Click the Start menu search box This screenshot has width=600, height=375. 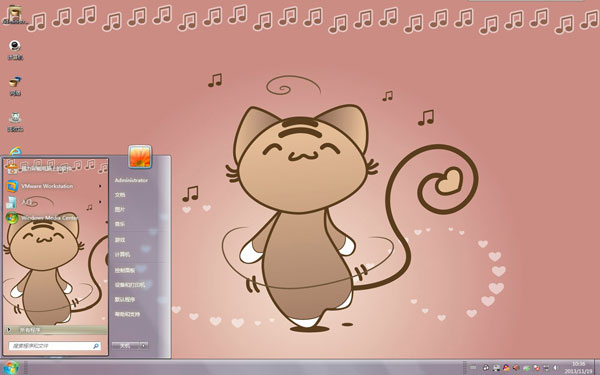(x=55, y=346)
